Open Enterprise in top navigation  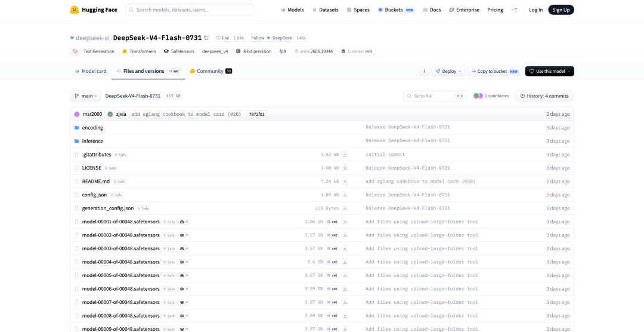pos(464,10)
